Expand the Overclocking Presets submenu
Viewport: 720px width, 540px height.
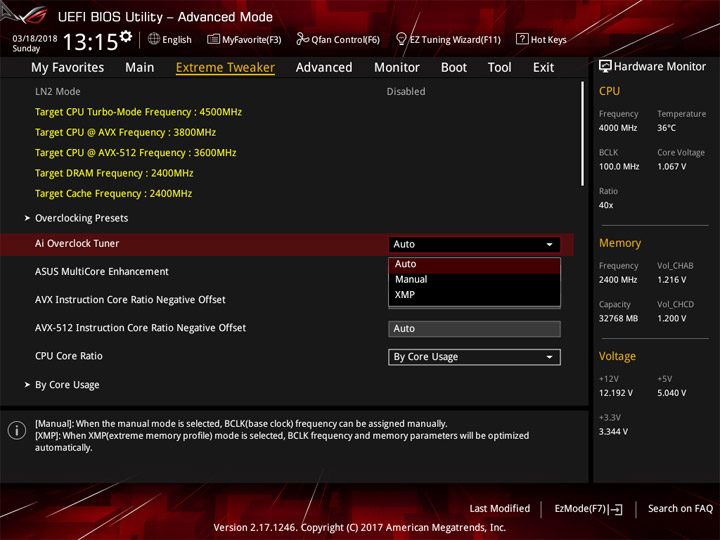click(81, 218)
